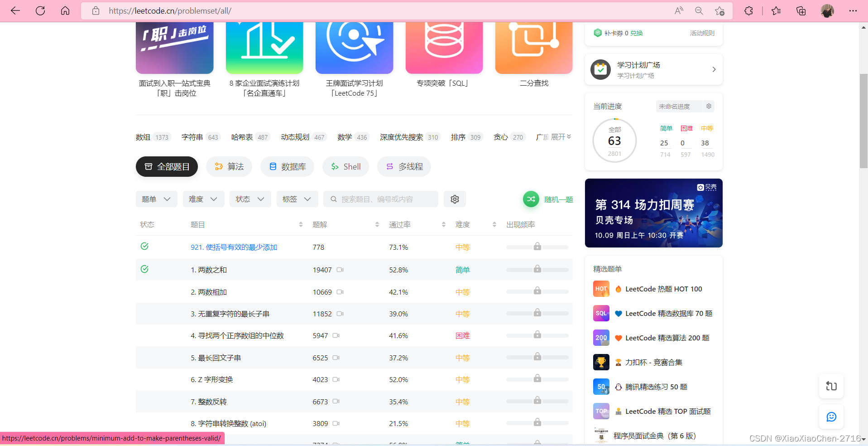Open the 难度 filter dropdown
The width and height of the screenshot is (868, 446).
[203, 199]
